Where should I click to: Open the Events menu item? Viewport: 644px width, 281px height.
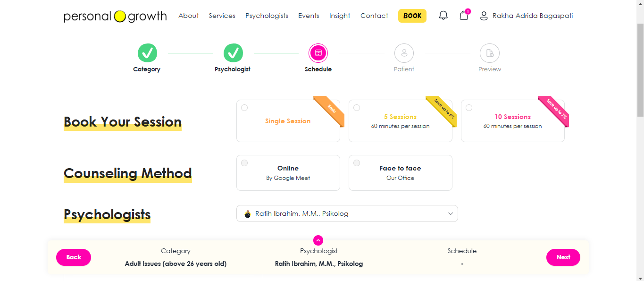(309, 16)
